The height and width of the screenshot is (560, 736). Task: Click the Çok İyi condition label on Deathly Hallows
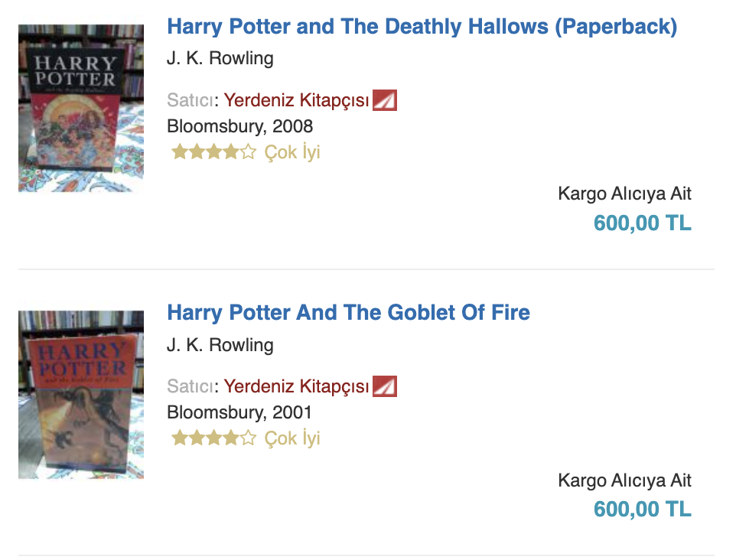[292, 152]
